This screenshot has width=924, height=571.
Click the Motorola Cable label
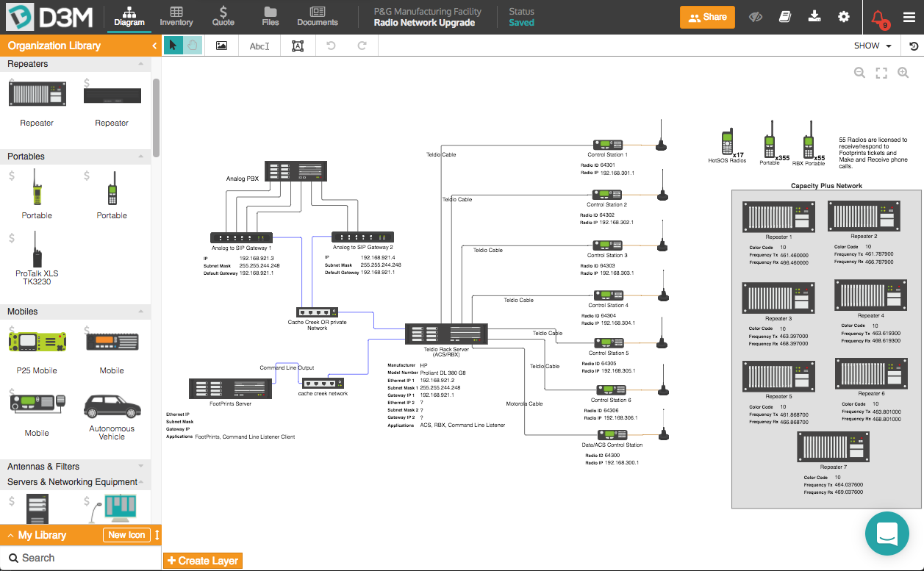(524, 403)
